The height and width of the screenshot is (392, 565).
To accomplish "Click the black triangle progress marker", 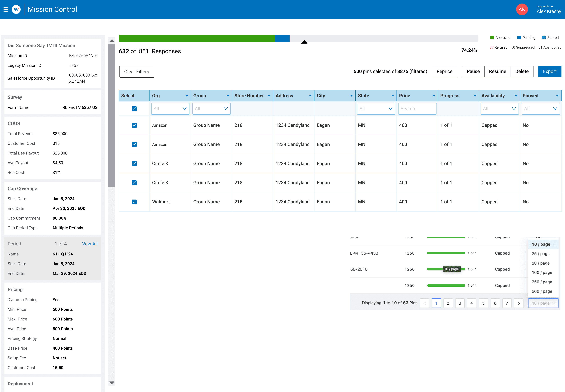I will click(x=304, y=42).
